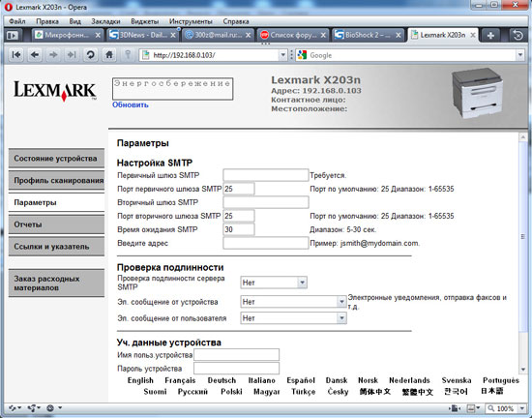Click the page scrollbar up arrow
Image resolution: width=532 pixels, height=418 pixels.
coord(523,137)
